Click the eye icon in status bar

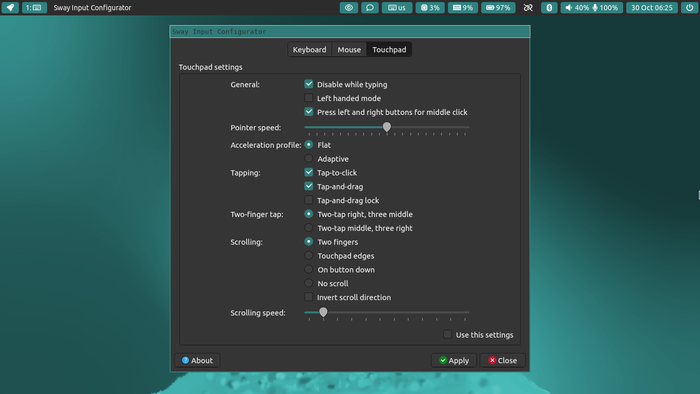tap(349, 8)
